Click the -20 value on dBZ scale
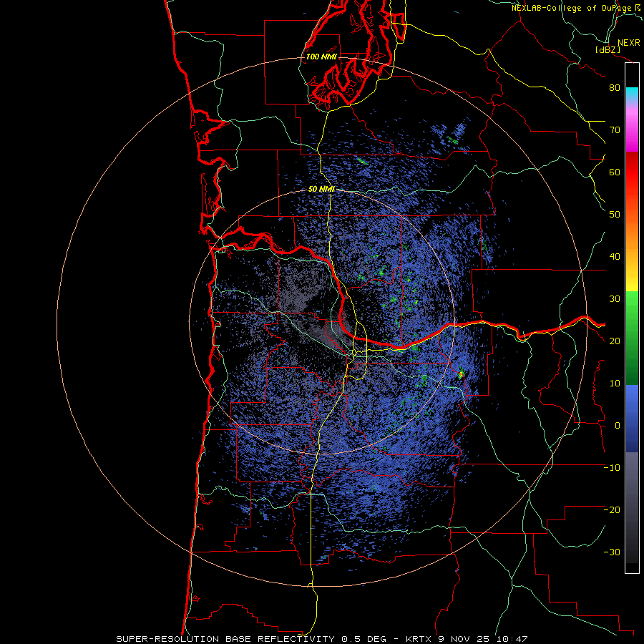 pos(612,510)
